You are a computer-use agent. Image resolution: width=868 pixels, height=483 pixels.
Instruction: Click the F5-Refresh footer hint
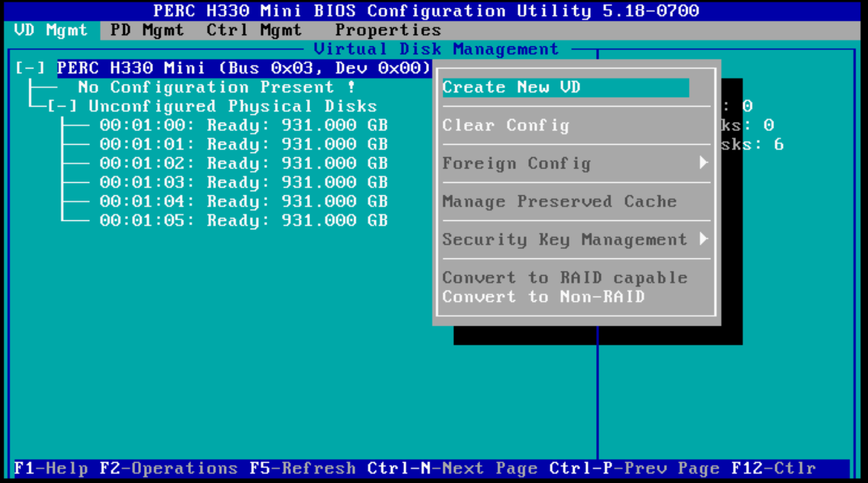[x=302, y=468]
